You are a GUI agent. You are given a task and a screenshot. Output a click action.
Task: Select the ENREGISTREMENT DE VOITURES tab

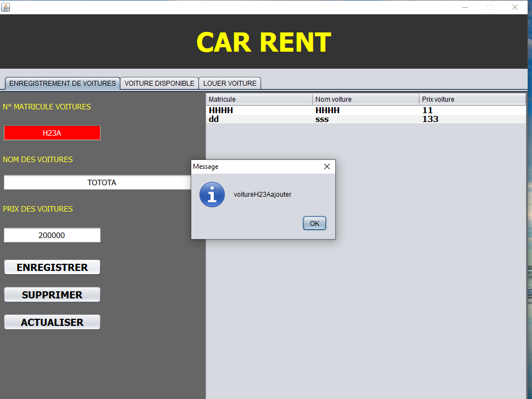[63, 84]
